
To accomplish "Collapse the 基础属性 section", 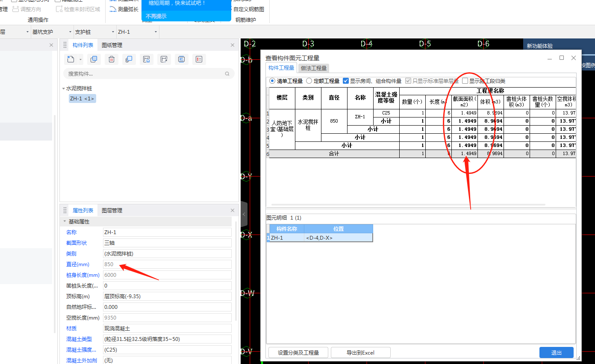I will coord(65,222).
